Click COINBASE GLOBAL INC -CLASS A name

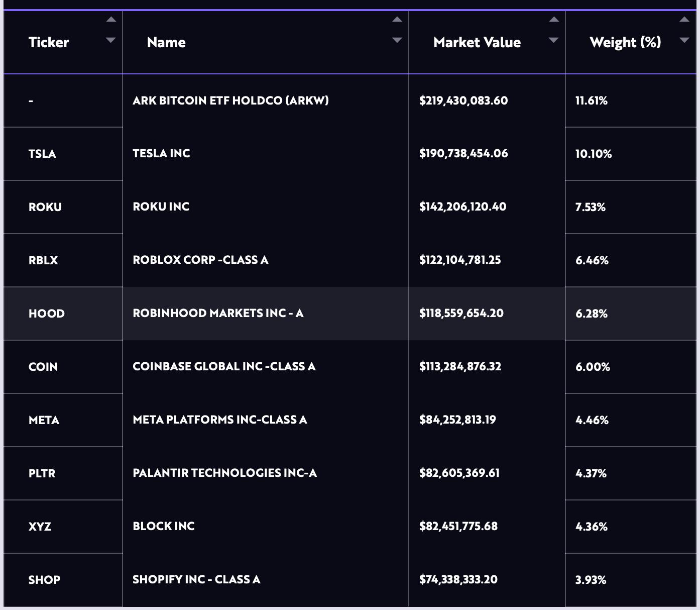[x=224, y=366]
